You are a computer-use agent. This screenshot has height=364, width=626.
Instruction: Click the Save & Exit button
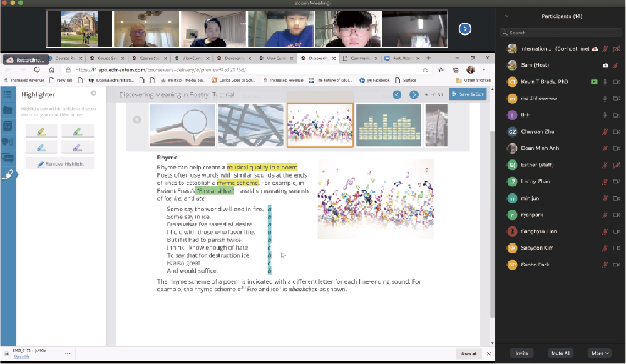(x=467, y=94)
